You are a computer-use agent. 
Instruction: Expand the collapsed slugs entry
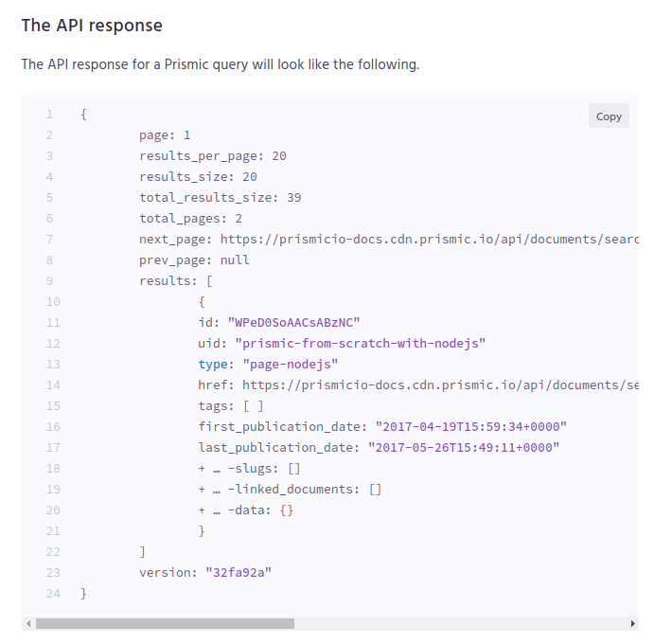[202, 468]
